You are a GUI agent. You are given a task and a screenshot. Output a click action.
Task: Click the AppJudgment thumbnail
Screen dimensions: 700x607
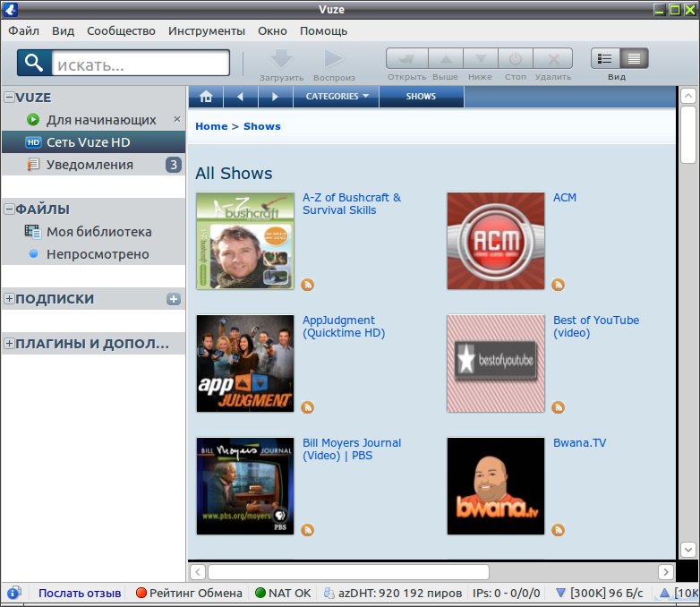click(245, 363)
